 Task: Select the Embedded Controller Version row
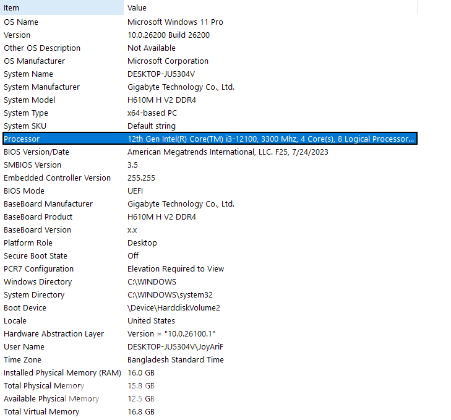(209, 178)
